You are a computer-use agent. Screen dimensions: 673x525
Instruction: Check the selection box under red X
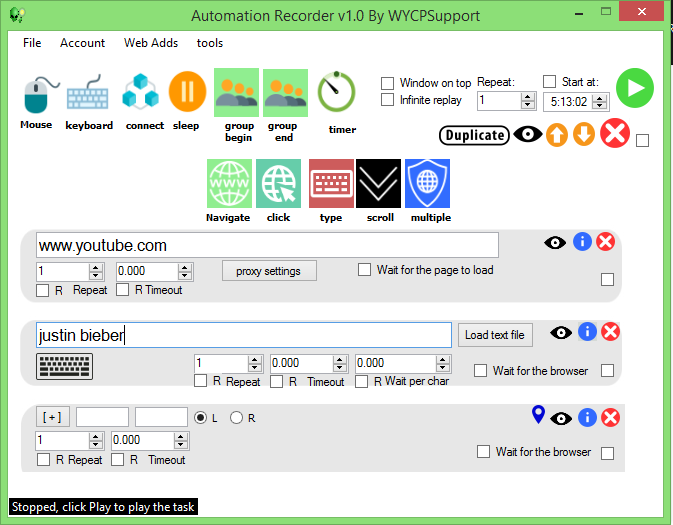642,140
